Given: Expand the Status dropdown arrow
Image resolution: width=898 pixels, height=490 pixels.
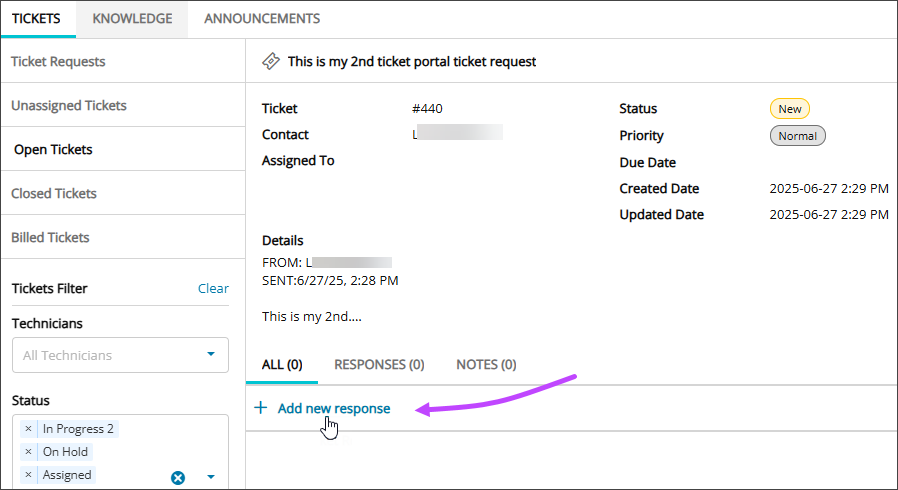Looking at the screenshot, I should coord(211,477).
